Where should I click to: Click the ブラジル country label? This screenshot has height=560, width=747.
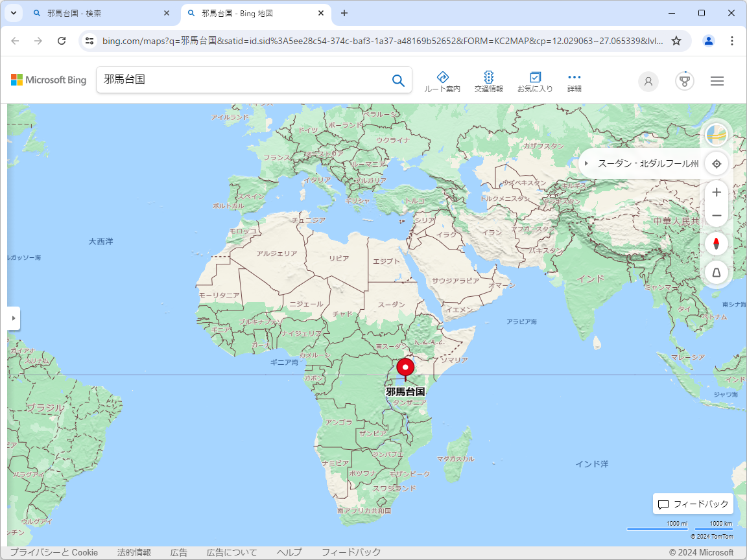(45, 408)
